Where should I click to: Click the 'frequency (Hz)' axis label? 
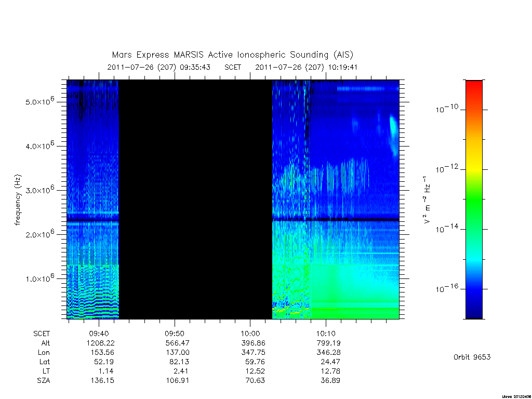click(x=18, y=200)
